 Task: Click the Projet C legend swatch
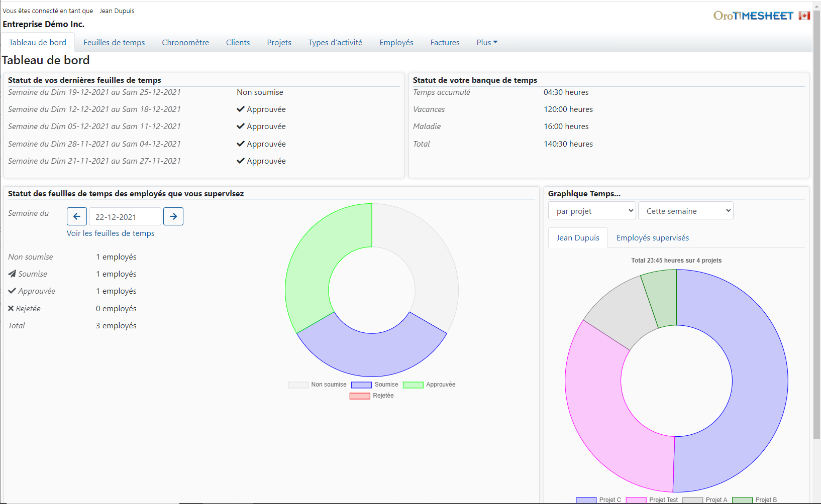tap(586, 500)
